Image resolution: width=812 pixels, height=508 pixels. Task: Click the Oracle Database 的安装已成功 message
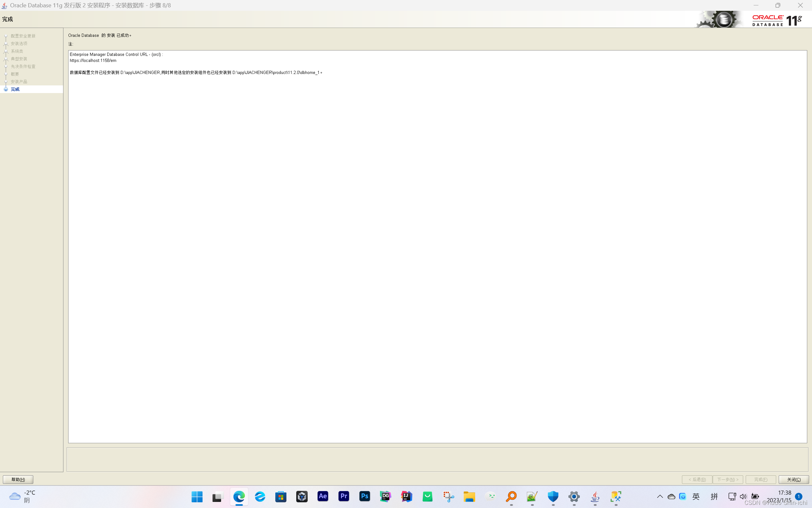100,35
